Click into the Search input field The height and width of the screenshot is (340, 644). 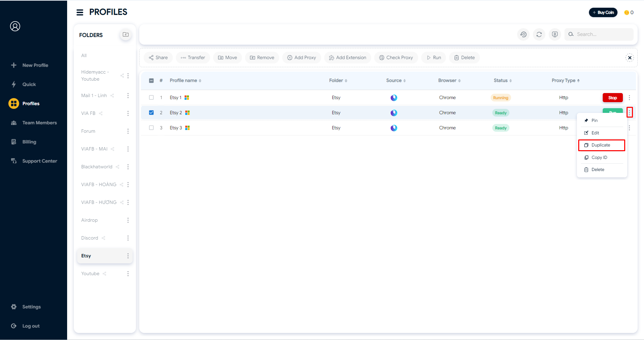[x=603, y=34]
